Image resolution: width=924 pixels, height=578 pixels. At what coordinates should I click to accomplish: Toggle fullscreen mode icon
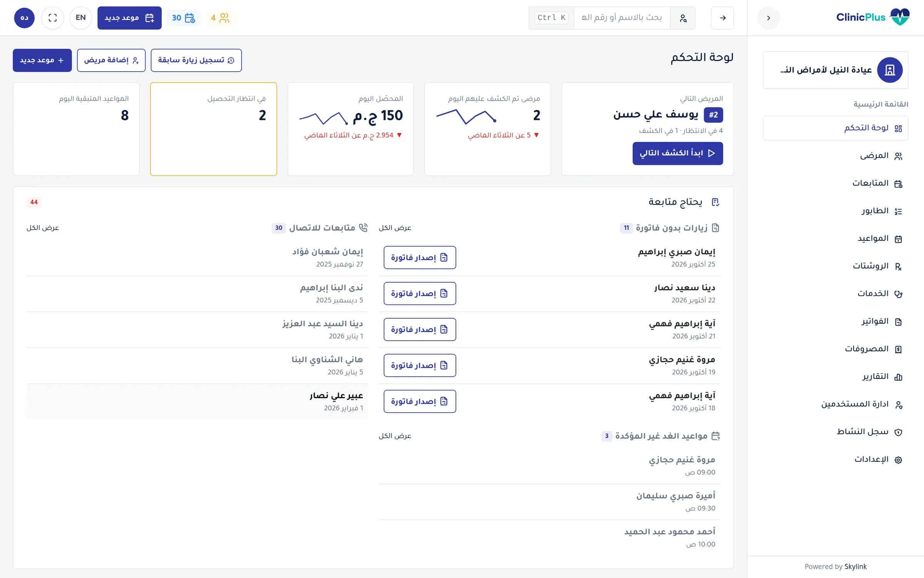(52, 18)
